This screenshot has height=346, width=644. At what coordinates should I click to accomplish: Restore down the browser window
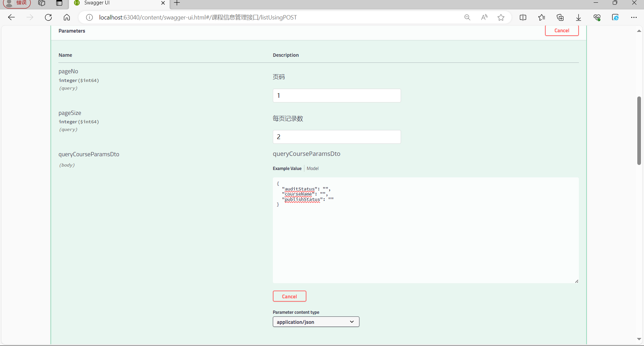coord(615,3)
